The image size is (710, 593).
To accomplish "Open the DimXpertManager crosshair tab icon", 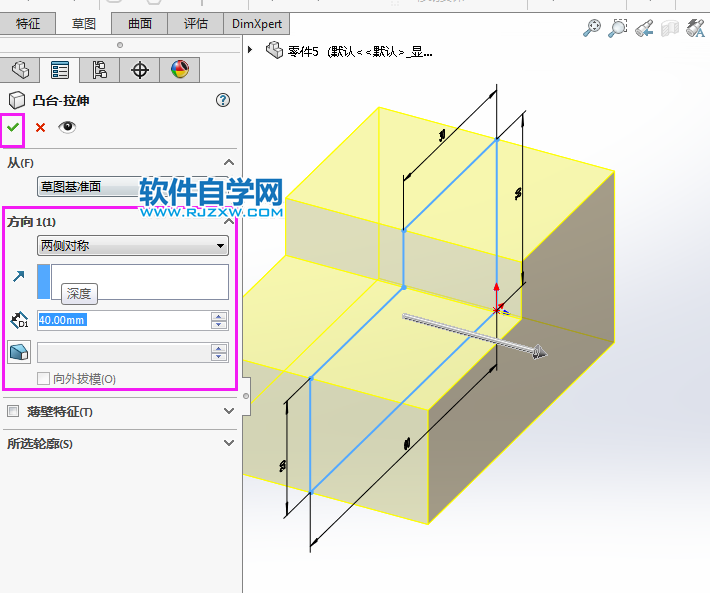I will [x=139, y=70].
